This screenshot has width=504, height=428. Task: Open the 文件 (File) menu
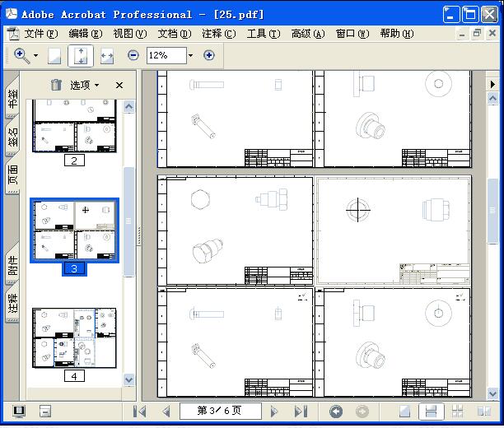40,34
